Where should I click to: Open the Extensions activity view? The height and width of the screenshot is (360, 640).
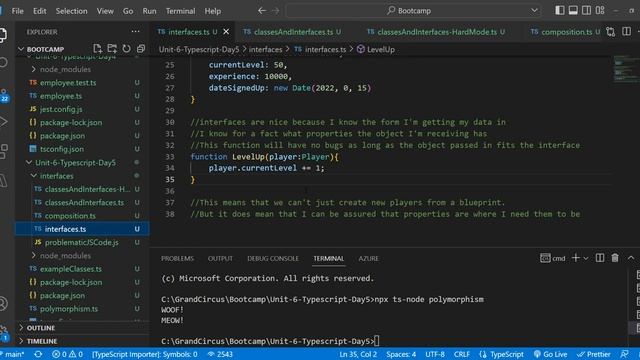click(x=4, y=151)
